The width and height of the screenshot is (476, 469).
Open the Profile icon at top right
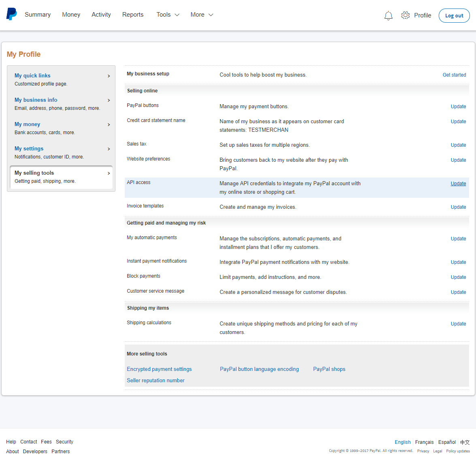423,15
